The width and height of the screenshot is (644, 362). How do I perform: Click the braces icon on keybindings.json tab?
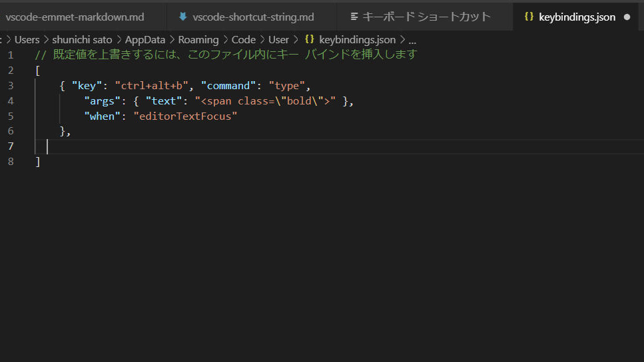[529, 17]
